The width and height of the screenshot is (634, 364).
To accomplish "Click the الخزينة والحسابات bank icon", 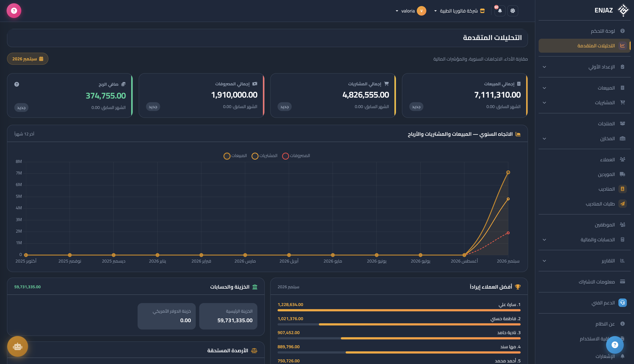I will pos(255,287).
